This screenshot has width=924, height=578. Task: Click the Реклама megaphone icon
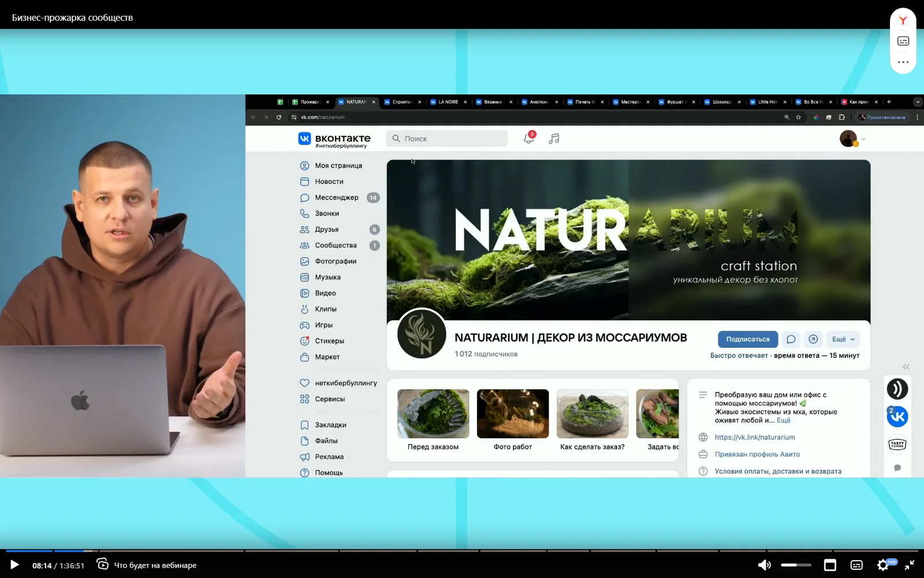click(304, 457)
